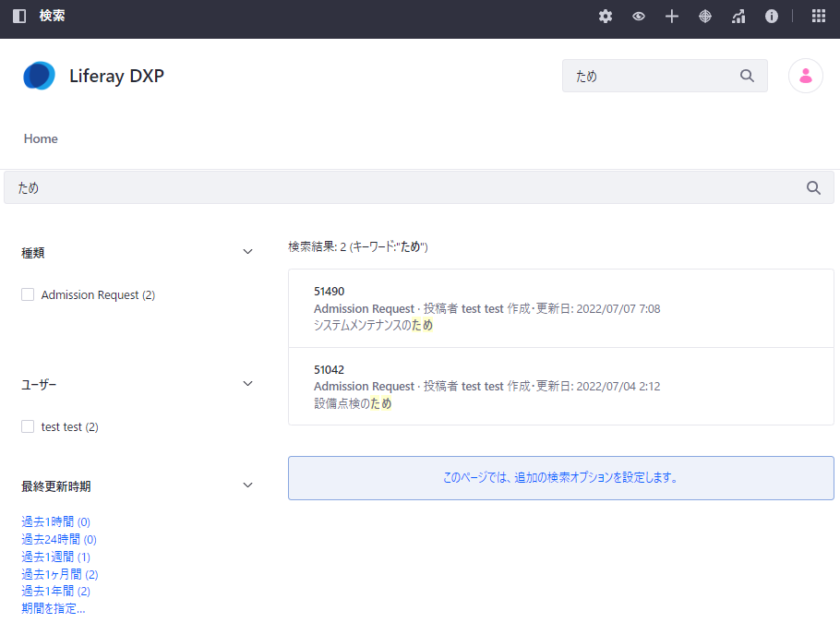
Task: Filter by 過去1年間 (2)
Action: 55,591
